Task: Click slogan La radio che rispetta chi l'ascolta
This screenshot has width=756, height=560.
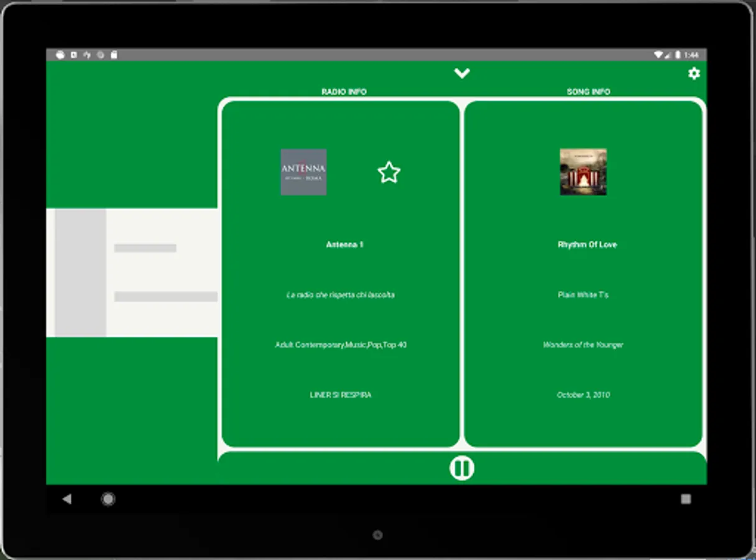Action: [x=340, y=295]
